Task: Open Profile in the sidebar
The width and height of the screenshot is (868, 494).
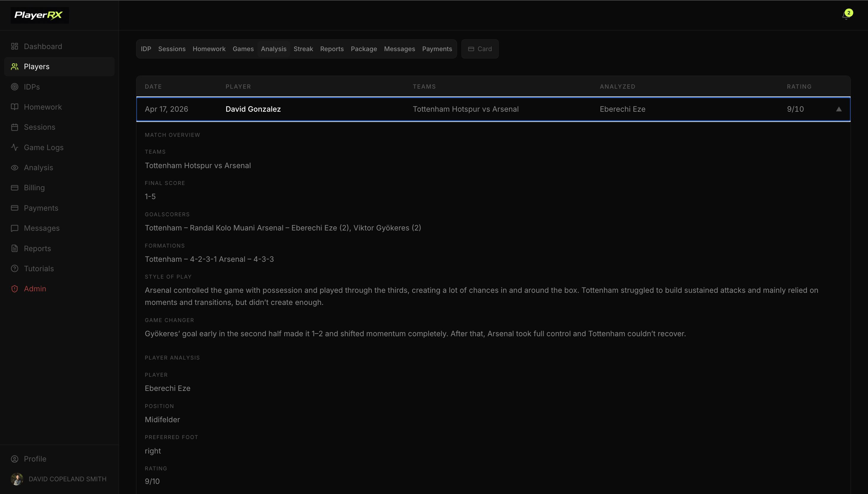Action: point(59,459)
